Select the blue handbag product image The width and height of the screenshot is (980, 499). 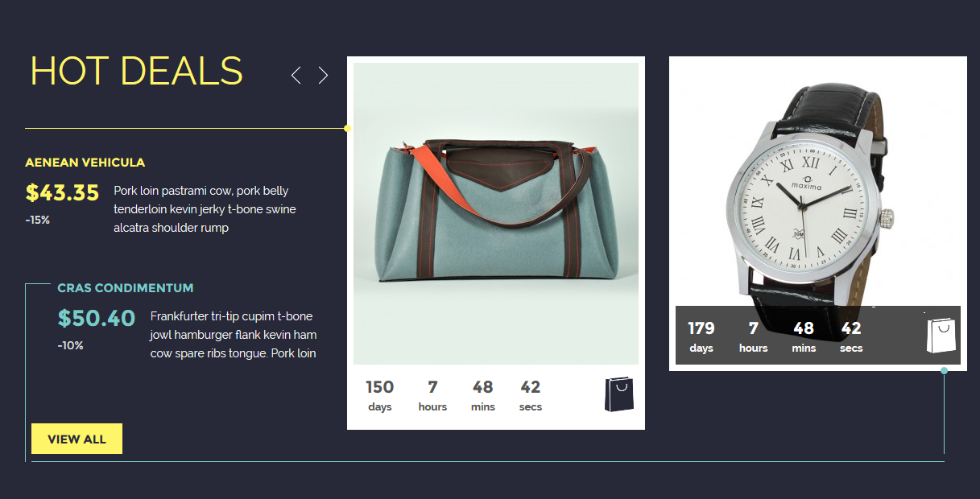(x=496, y=213)
